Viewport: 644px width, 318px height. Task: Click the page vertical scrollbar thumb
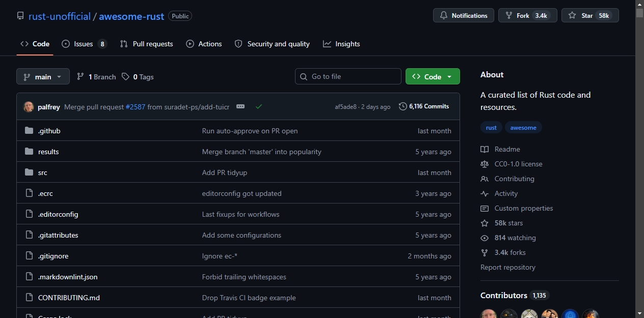point(639,13)
